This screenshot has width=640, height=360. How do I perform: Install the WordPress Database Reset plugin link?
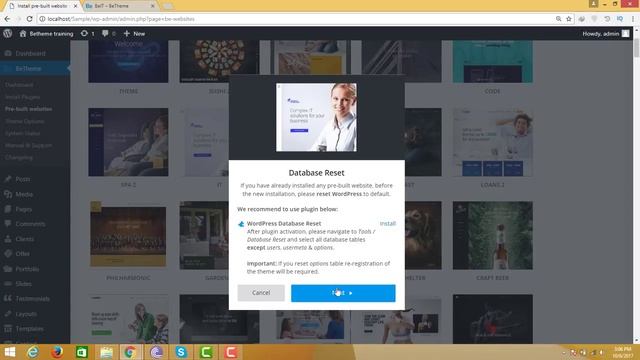coord(388,224)
